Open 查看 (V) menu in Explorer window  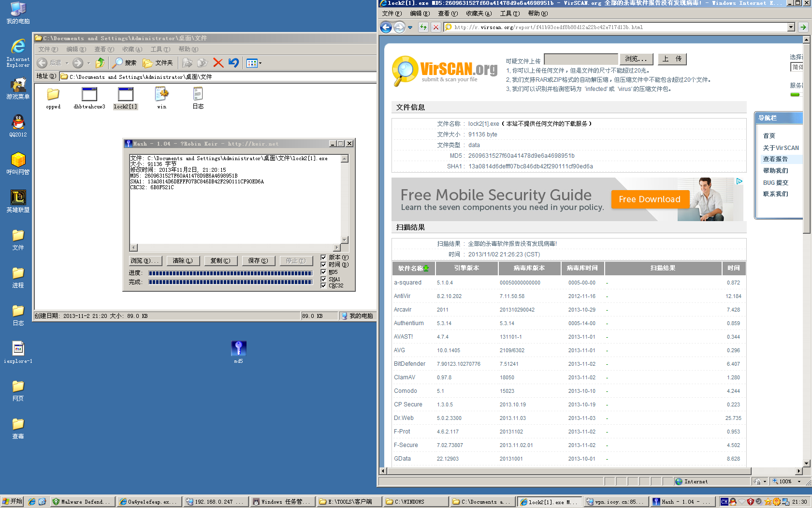click(x=104, y=49)
